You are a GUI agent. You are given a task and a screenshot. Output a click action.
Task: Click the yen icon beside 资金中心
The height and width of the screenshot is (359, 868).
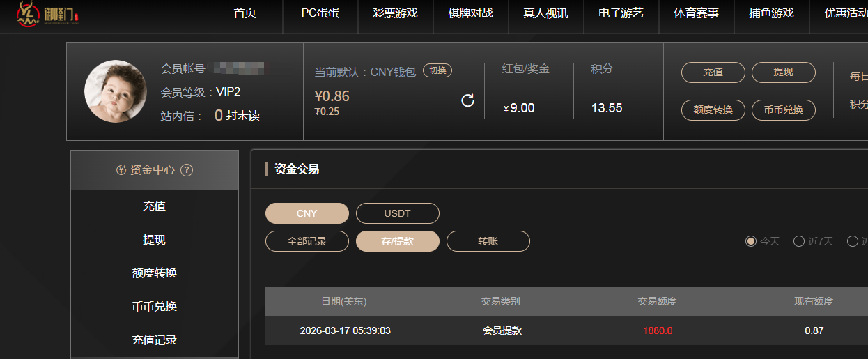point(121,170)
